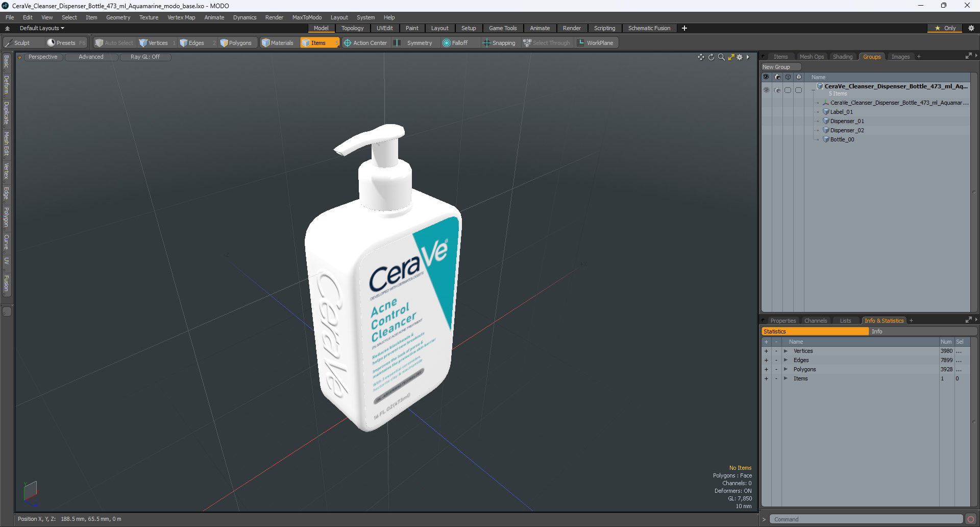Expand the Vertices statistics row

click(786, 351)
